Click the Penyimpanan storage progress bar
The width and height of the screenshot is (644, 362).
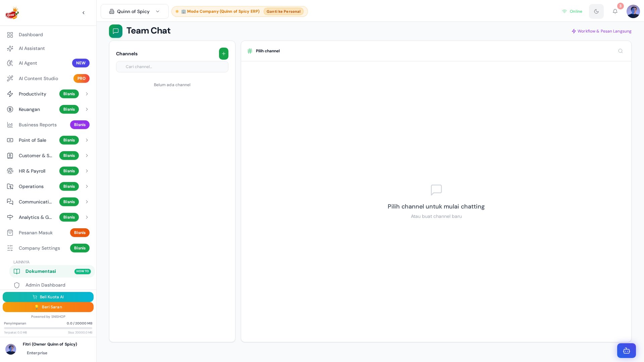48,328
